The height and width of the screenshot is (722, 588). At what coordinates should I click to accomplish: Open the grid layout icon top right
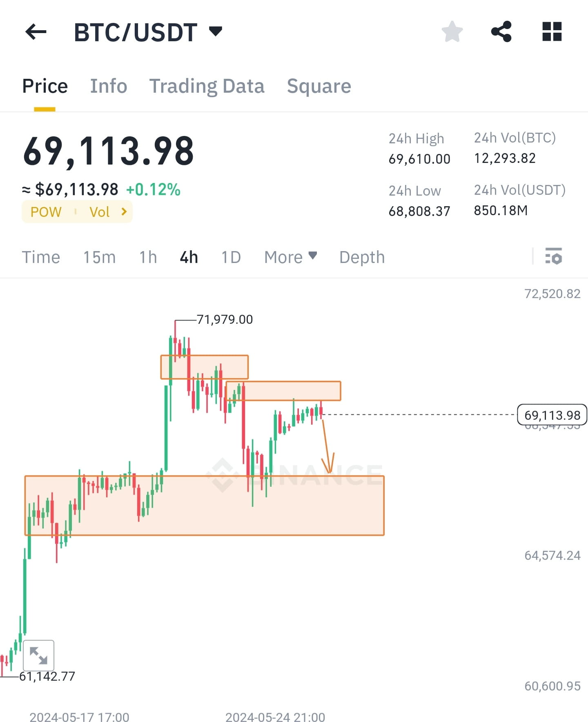[552, 31]
